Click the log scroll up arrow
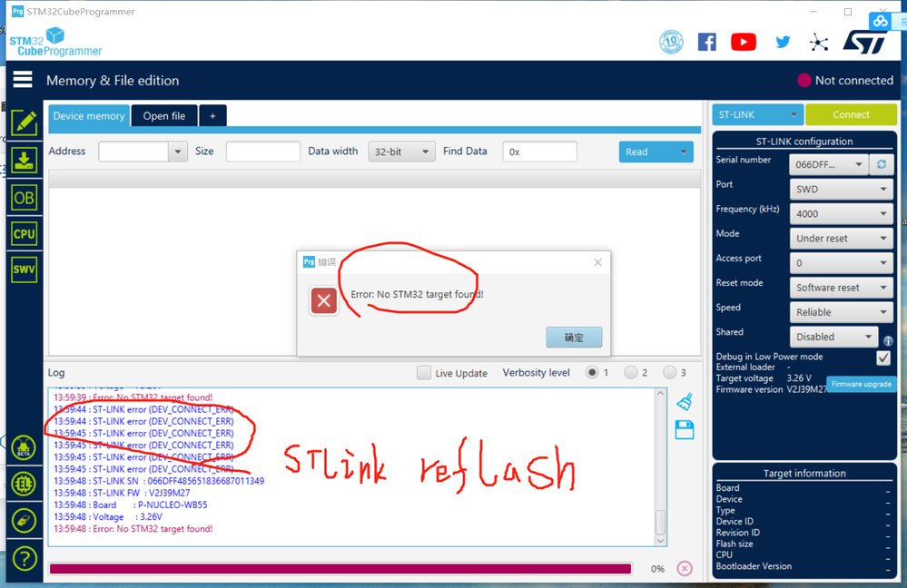 660,393
